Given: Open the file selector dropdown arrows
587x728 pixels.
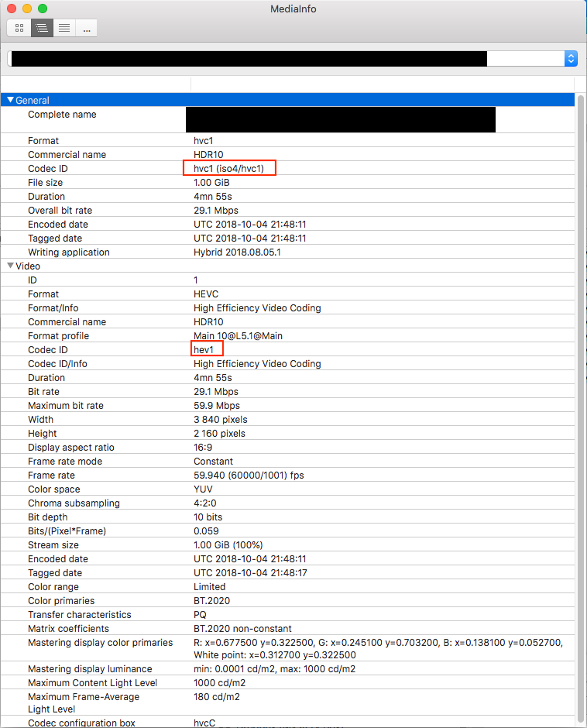Looking at the screenshot, I should [571, 59].
